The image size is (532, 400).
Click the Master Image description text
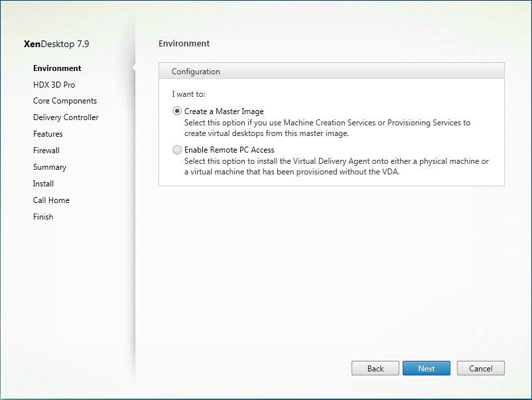(x=327, y=128)
